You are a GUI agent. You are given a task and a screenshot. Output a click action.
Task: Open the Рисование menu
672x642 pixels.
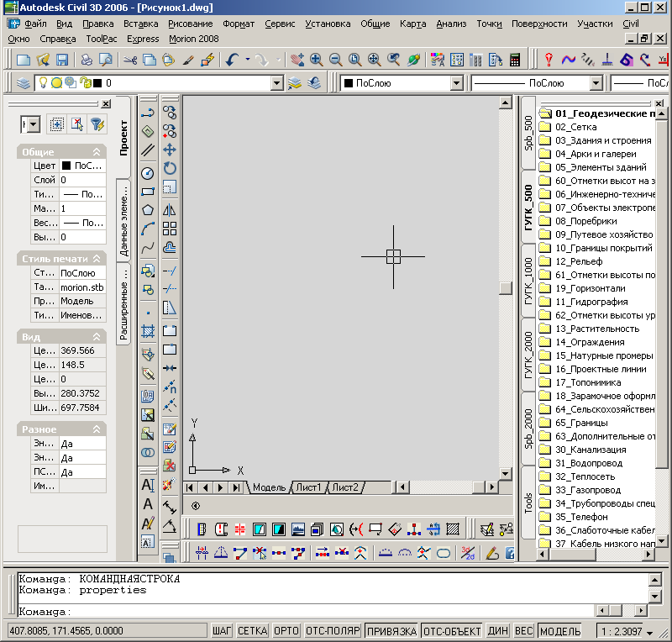pos(191,24)
